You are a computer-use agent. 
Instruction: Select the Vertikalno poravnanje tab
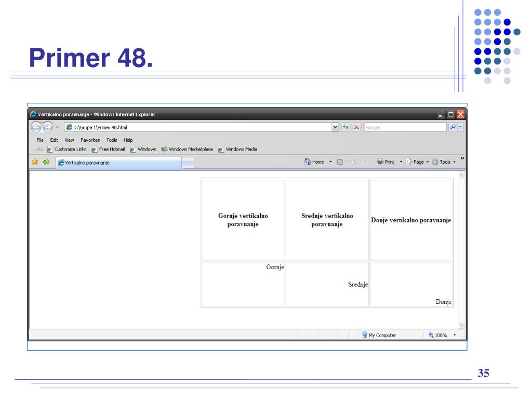[x=119, y=163]
